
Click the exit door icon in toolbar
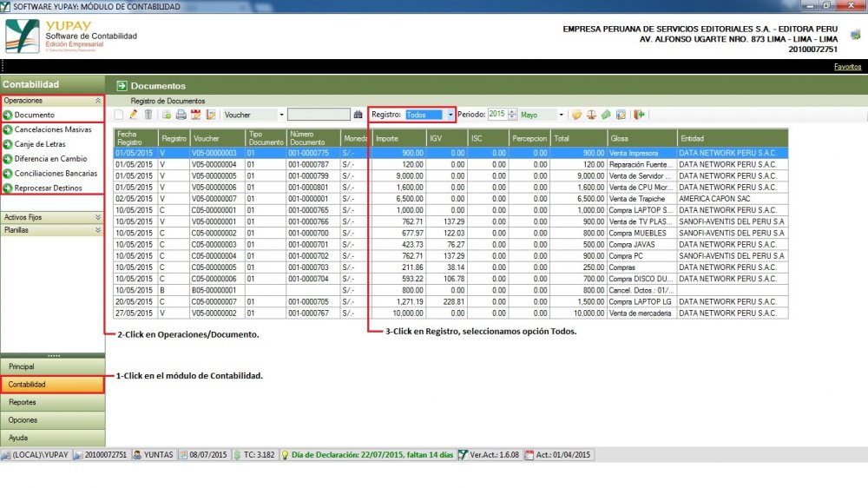(640, 115)
